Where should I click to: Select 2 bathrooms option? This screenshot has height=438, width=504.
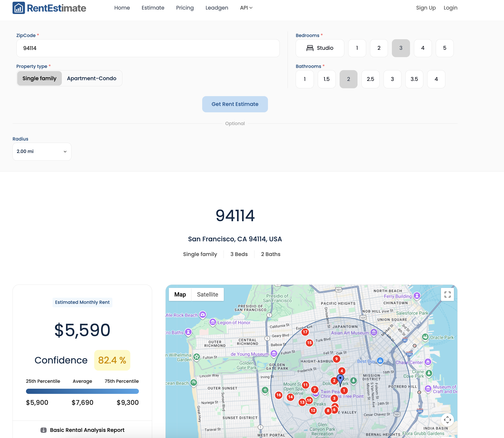[348, 79]
